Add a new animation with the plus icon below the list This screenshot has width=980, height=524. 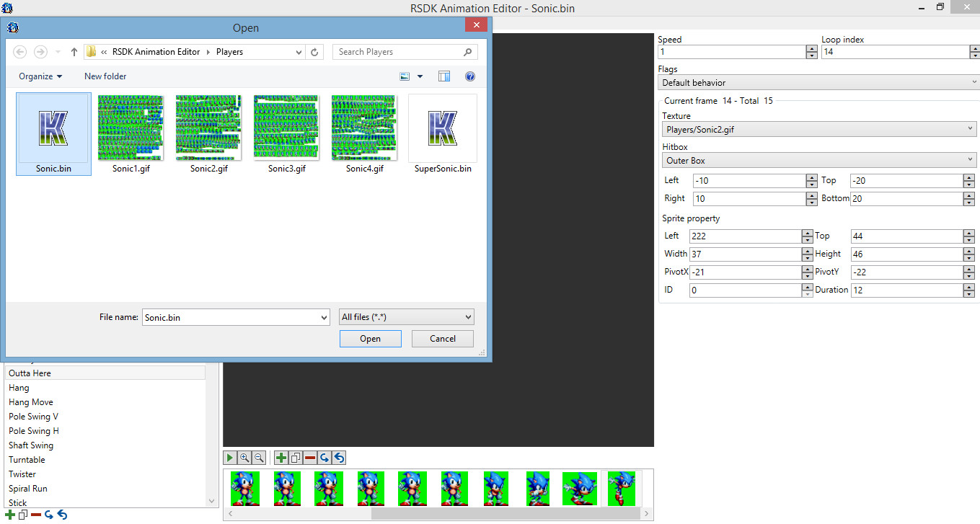point(10,515)
